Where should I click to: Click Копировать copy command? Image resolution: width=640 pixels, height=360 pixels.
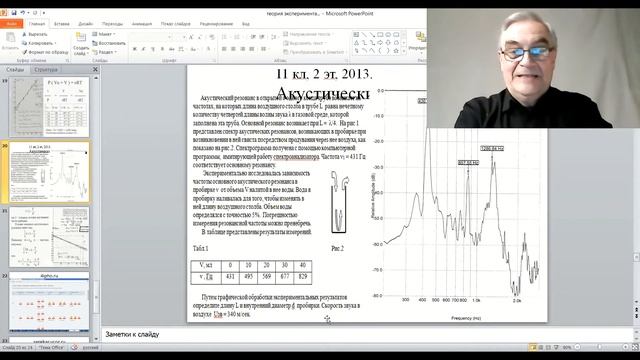[x=39, y=43]
